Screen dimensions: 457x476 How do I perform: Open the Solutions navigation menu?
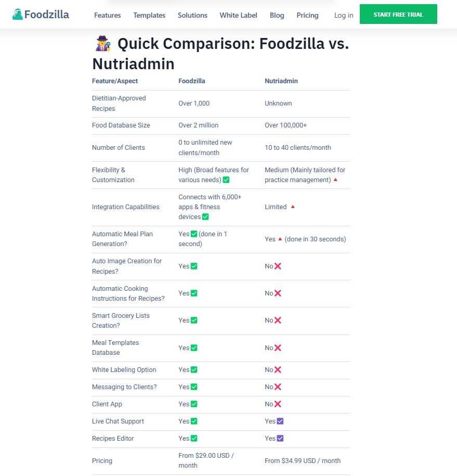(x=192, y=15)
